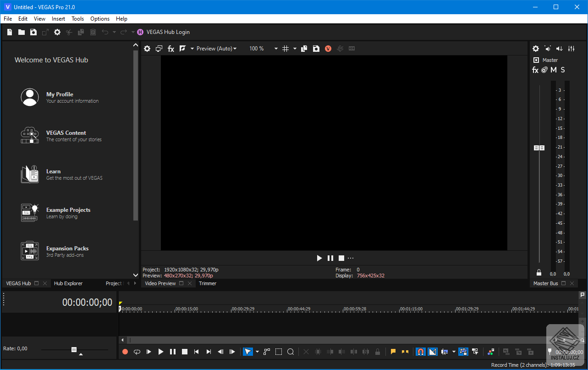Screen dimensions: 588x370
Task: Switch to the Trimmer tab
Action: (x=208, y=283)
